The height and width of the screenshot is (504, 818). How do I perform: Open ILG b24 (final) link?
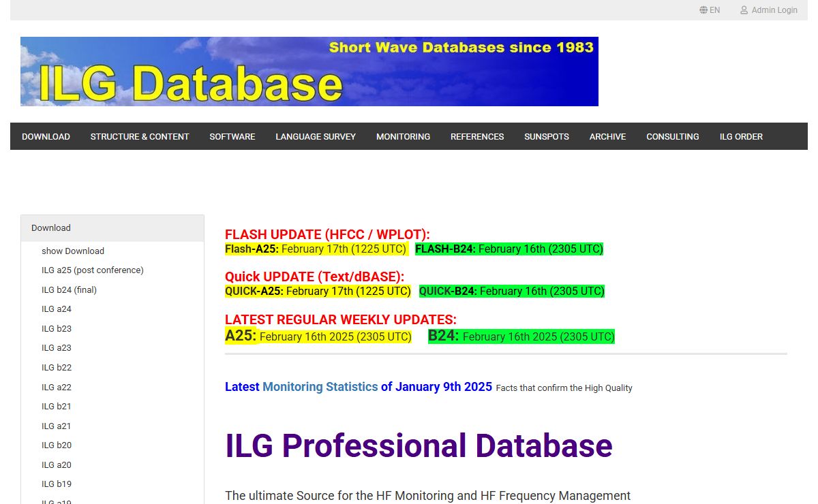pyautogui.click(x=70, y=290)
